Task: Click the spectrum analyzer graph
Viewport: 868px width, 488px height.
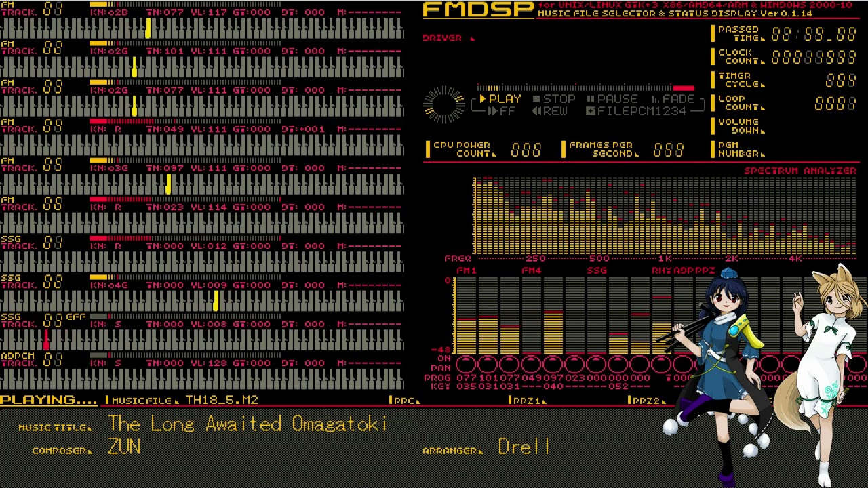Action: click(x=665, y=216)
